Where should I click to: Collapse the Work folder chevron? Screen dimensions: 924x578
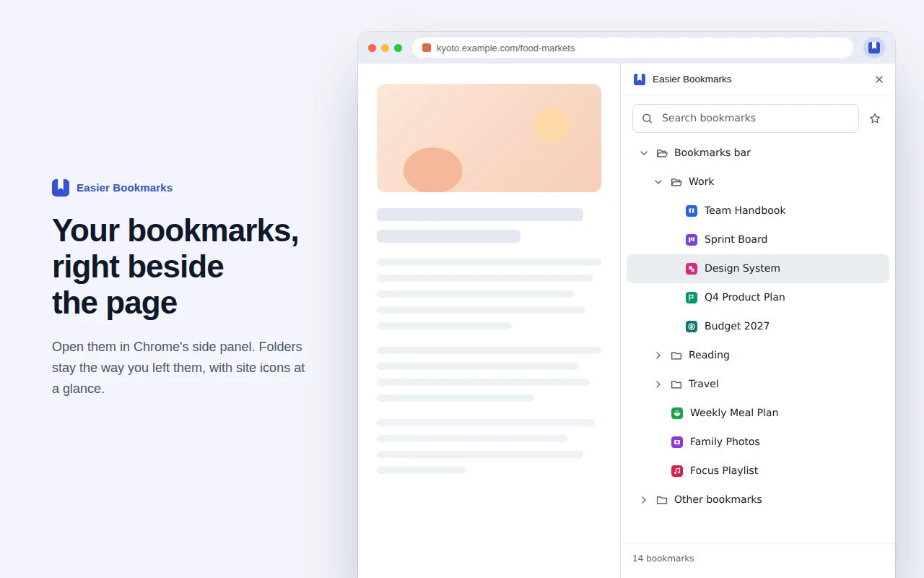click(x=658, y=182)
